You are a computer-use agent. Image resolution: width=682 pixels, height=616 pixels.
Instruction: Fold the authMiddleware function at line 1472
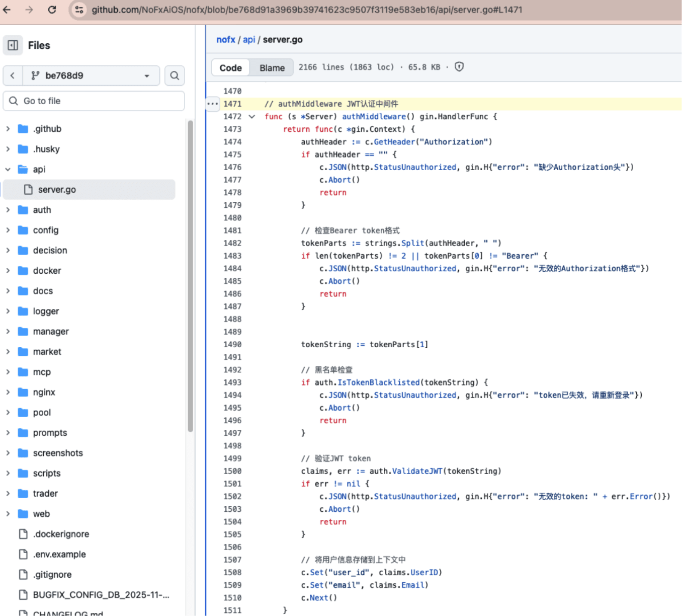[252, 117]
